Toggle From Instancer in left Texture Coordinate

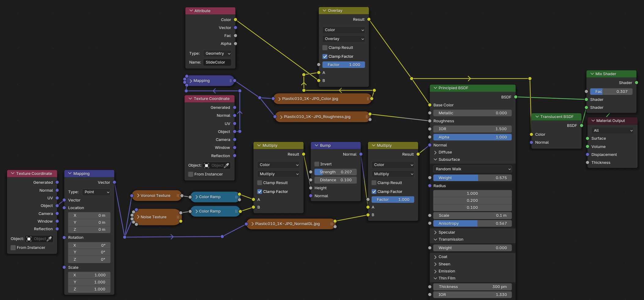pyautogui.click(x=13, y=248)
